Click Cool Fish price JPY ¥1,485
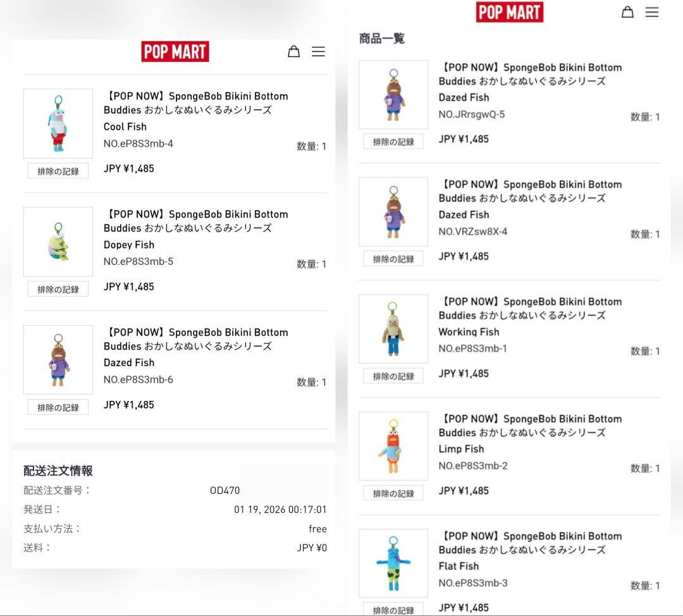This screenshot has width=683, height=616. tap(129, 169)
